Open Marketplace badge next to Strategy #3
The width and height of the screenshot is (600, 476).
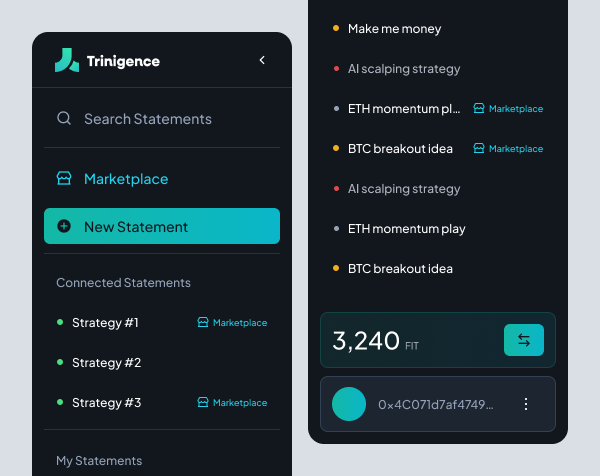[232, 403]
